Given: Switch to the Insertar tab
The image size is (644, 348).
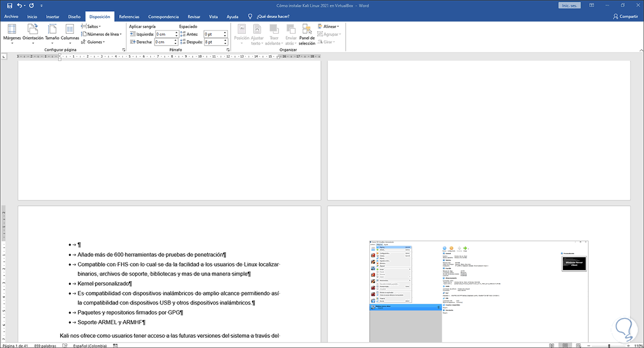Looking at the screenshot, I should point(53,17).
